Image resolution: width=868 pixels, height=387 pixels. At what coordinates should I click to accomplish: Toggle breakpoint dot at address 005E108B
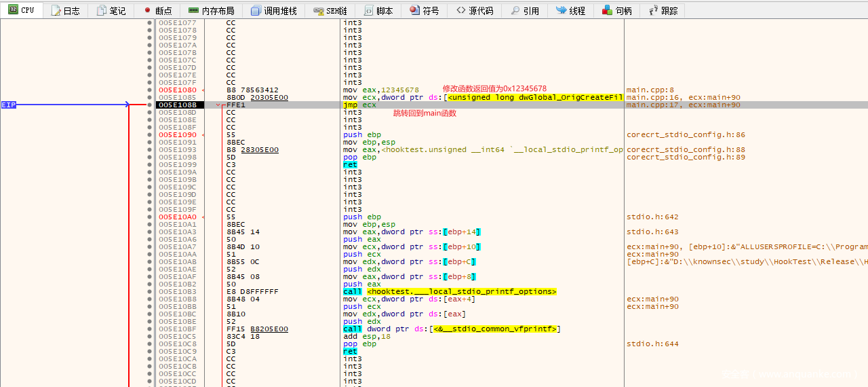(x=150, y=105)
